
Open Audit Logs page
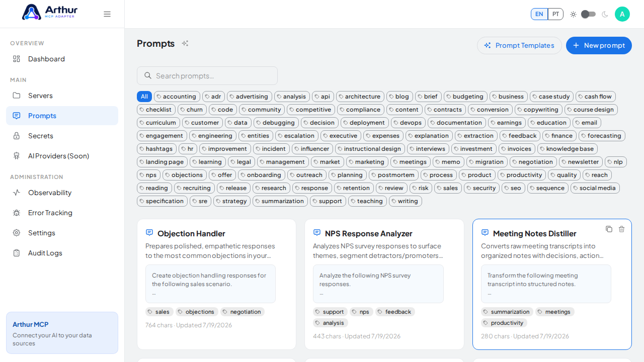click(62, 253)
